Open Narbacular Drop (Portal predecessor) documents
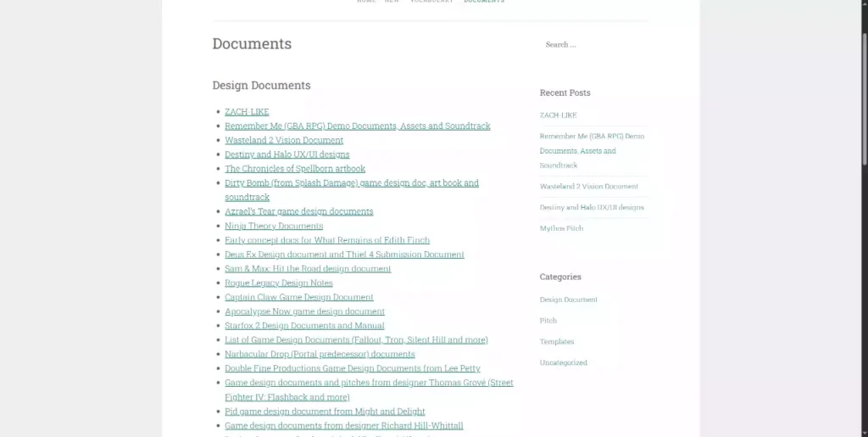Viewport: 868px width, 437px height. (x=320, y=354)
